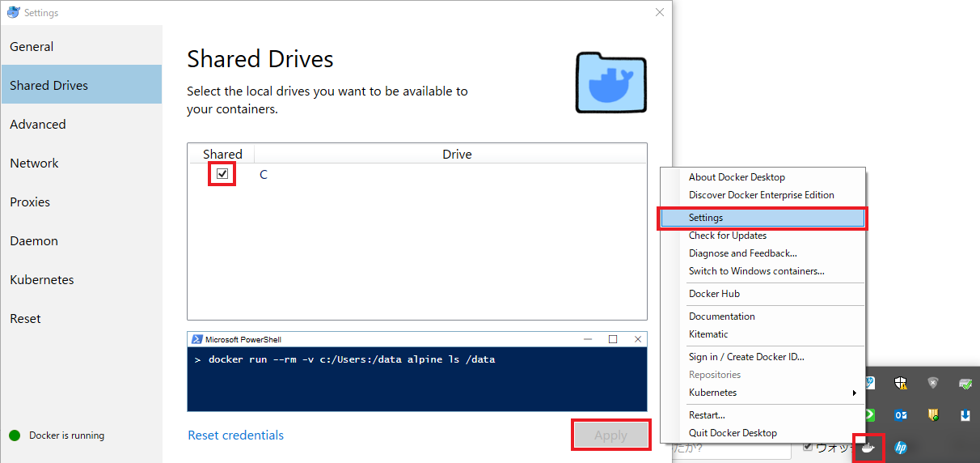Select the Shared Drives sidebar tab
This screenshot has width=980, height=463.
81,85
